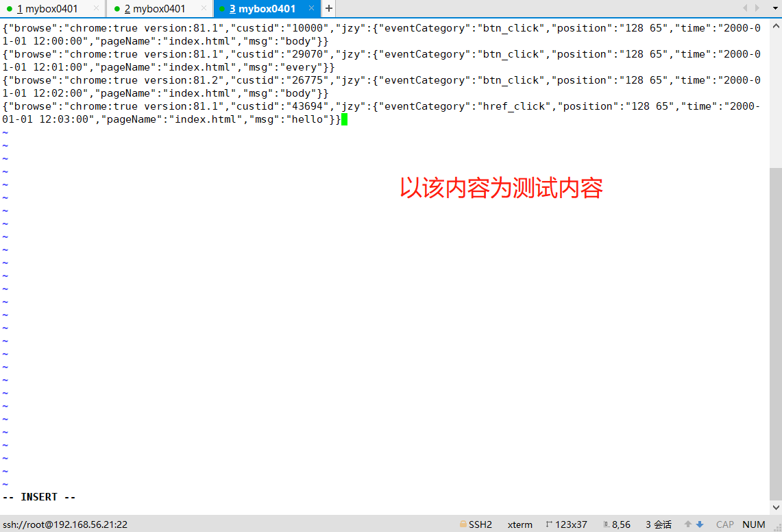Click the upload up-arrow status icon
This screenshot has height=532, width=782.
[688, 524]
